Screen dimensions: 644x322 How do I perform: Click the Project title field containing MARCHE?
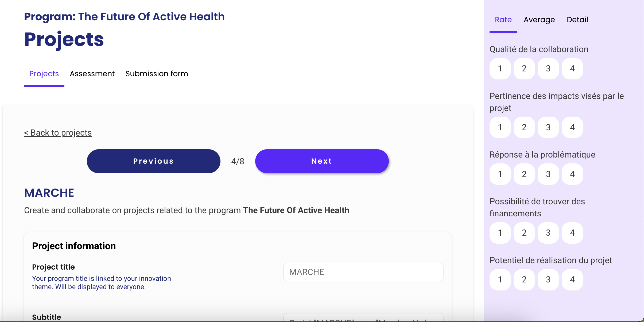pyautogui.click(x=363, y=272)
